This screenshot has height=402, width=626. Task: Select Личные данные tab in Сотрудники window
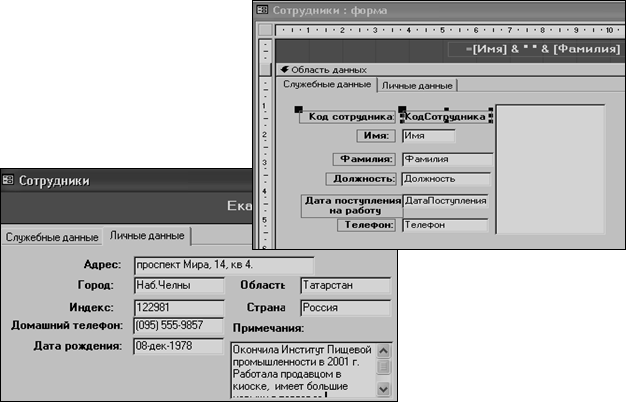pyautogui.click(x=147, y=236)
